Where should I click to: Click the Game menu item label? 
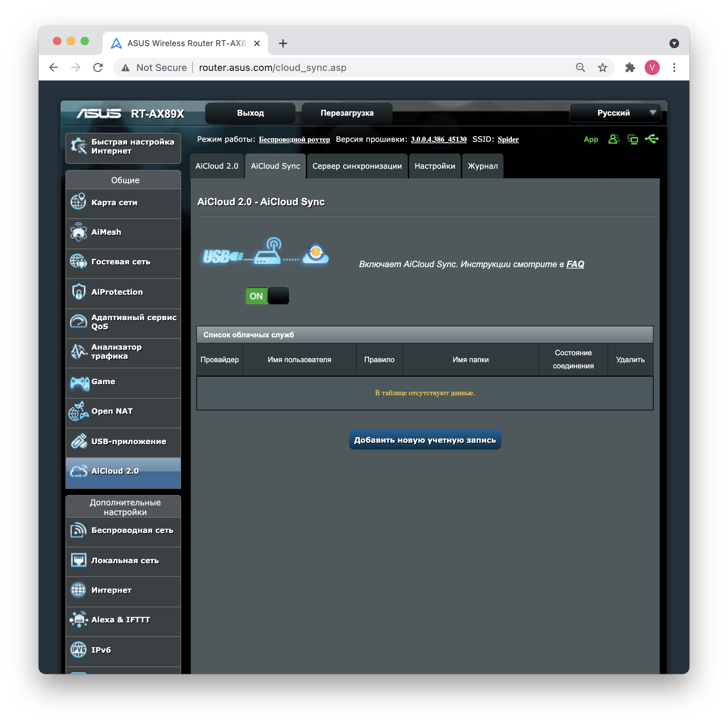[x=103, y=381]
